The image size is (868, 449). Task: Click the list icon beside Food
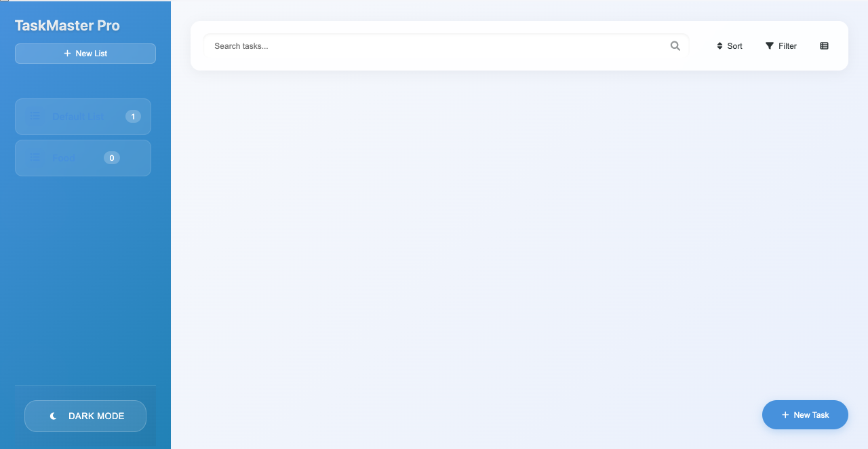tap(35, 157)
